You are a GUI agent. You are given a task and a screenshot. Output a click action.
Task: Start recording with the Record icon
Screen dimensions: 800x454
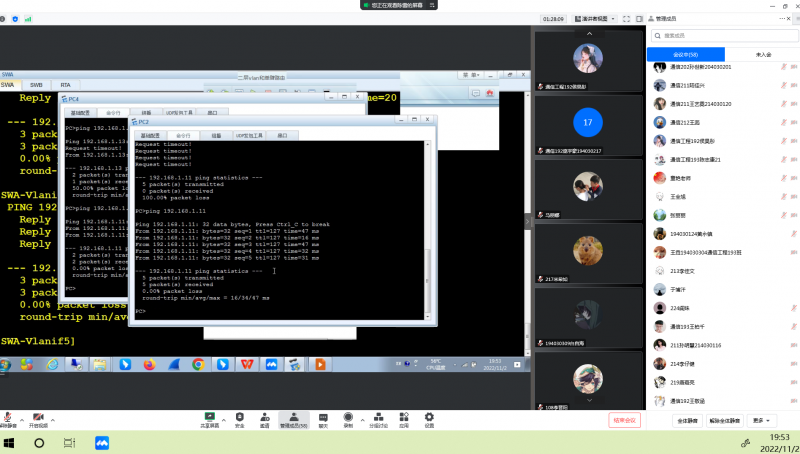click(x=348, y=419)
